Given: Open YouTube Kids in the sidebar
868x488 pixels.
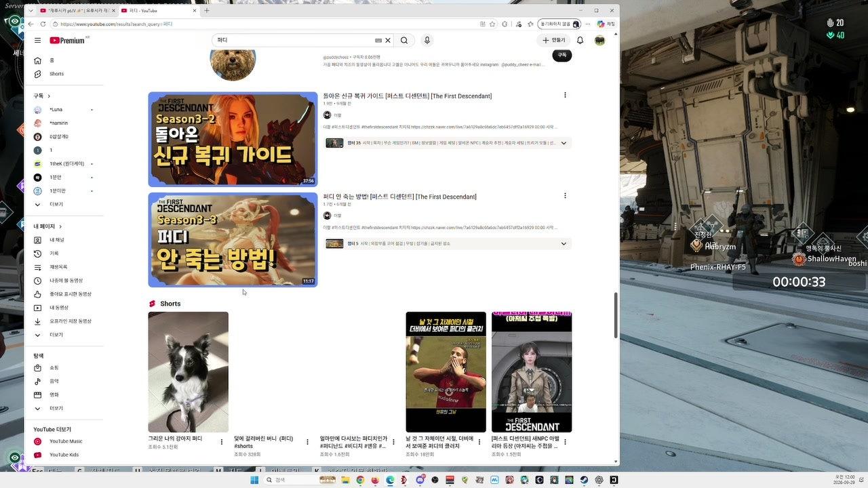Looking at the screenshot, I should click(64, 455).
